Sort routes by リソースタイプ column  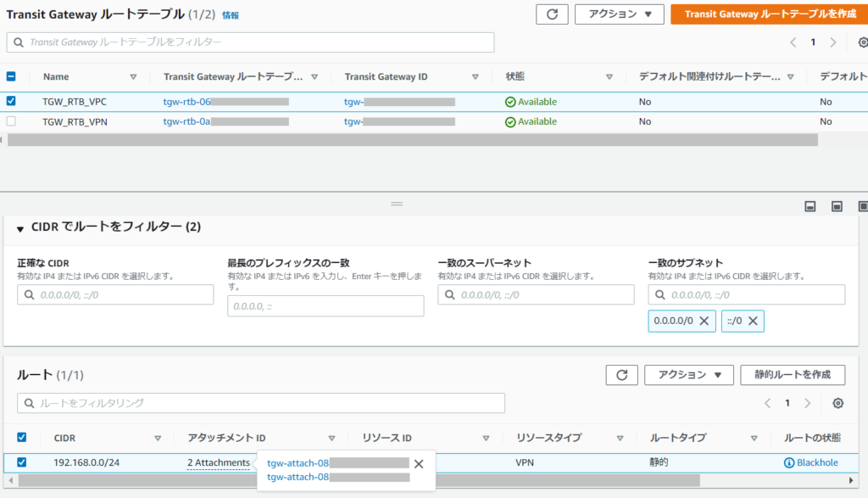coord(620,438)
